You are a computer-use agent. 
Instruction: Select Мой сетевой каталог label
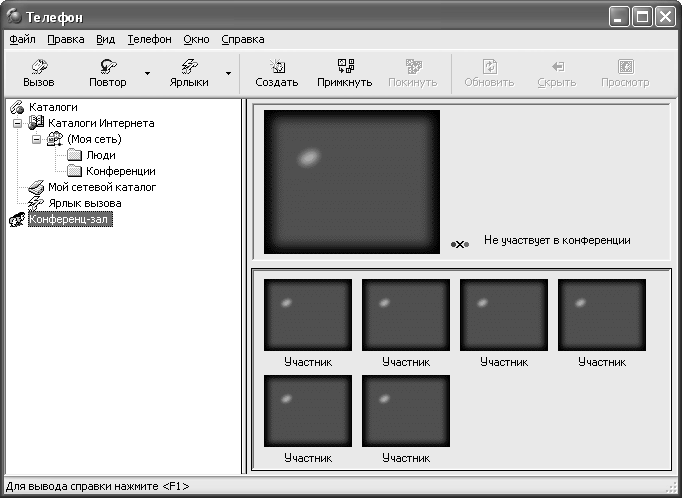point(102,187)
